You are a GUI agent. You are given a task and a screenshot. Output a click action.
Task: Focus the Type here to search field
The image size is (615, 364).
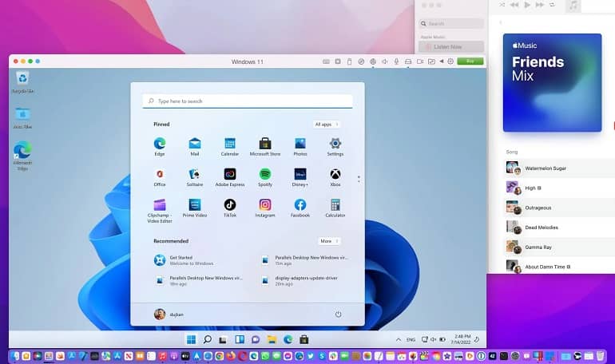pyautogui.click(x=248, y=101)
